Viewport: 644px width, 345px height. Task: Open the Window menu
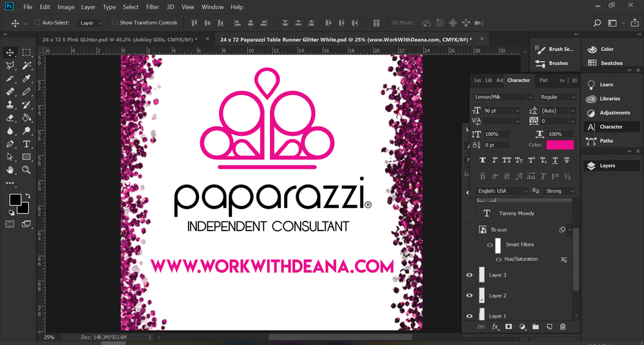point(213,7)
